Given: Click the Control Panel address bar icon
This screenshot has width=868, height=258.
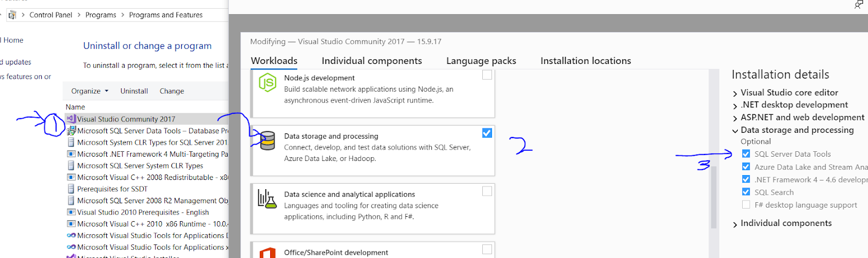Looking at the screenshot, I should click(x=12, y=15).
